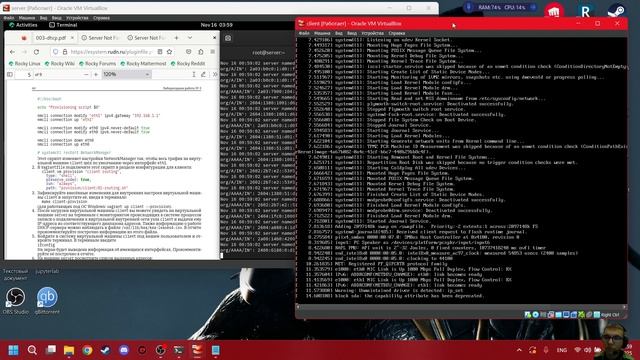This screenshot has width=640, height=360.
Task: Open Firefox extensions puzzle icon
Action: tap(201, 52)
